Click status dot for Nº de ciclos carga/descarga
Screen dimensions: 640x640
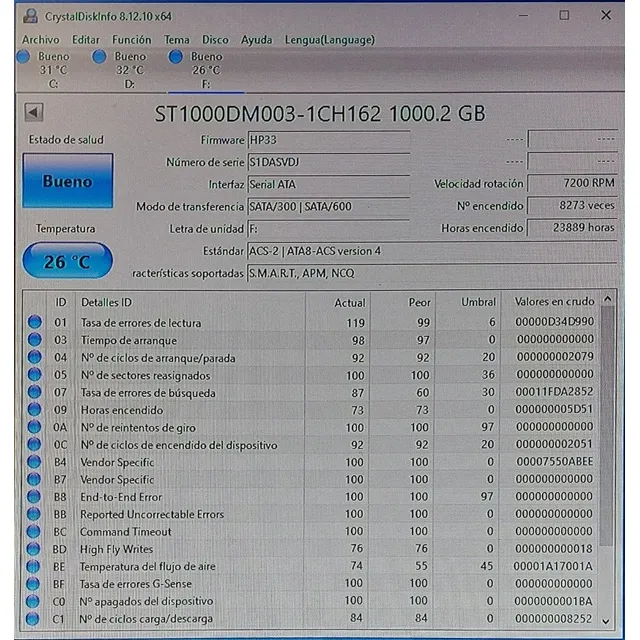(x=33, y=619)
